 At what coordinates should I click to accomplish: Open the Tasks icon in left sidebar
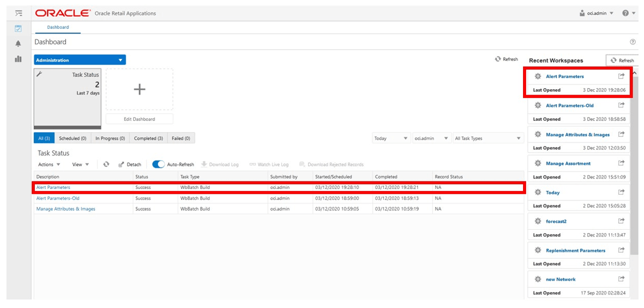click(x=18, y=28)
